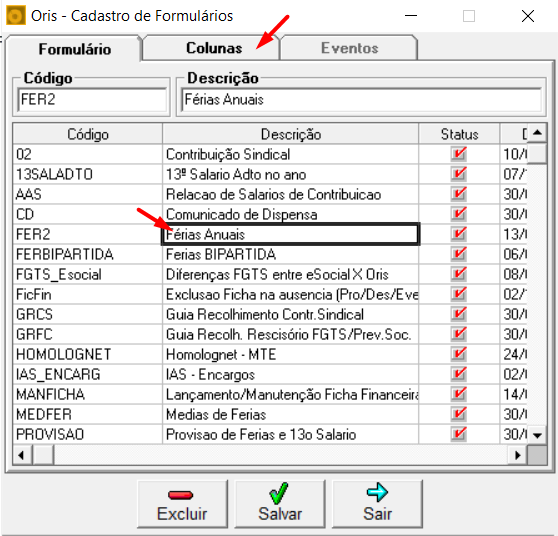Close the Cadastro de Formulários window
The width and height of the screenshot is (558, 536).
tap(527, 16)
